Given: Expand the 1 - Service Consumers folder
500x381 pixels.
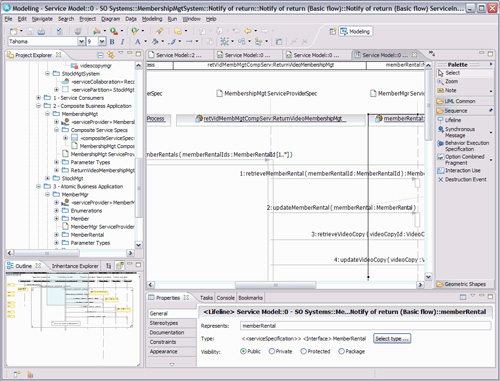Looking at the screenshot, I should coord(39,98).
